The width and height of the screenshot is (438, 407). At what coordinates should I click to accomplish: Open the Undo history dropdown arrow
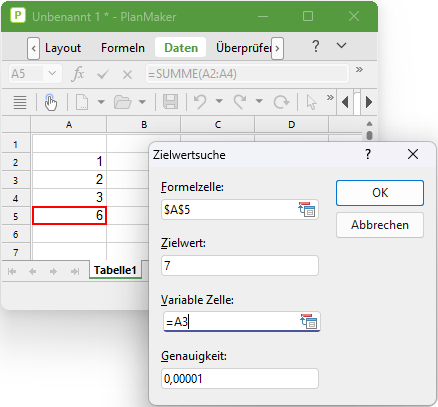[x=219, y=101]
